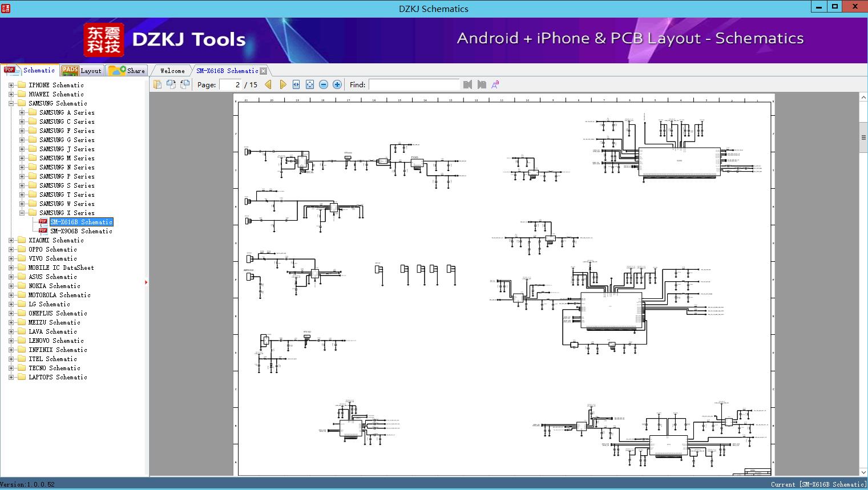Fit the page to window width
This screenshot has width=868, height=490.
[x=296, y=84]
